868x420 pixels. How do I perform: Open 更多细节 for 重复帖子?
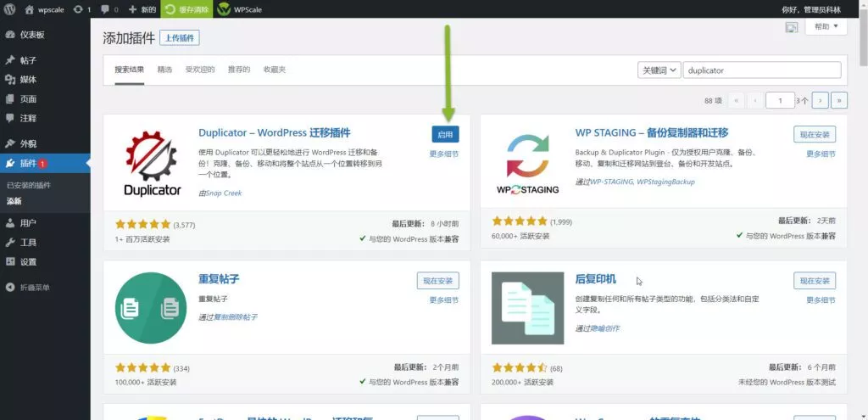point(444,300)
